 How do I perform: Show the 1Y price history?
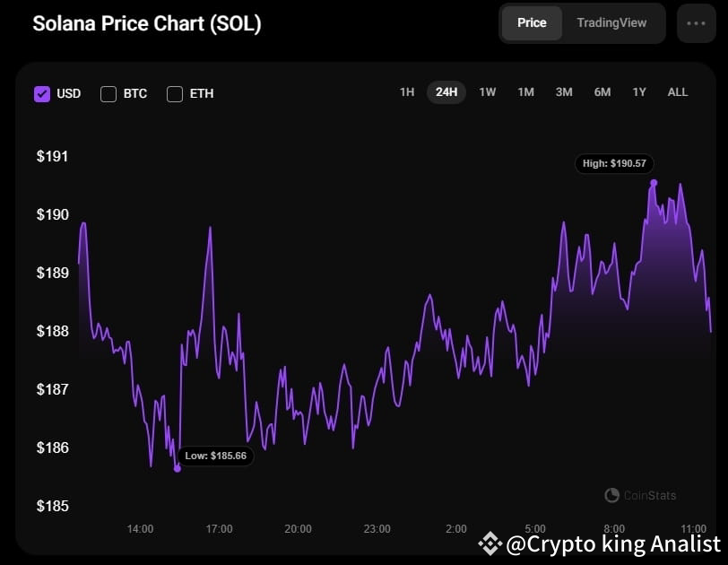[639, 92]
